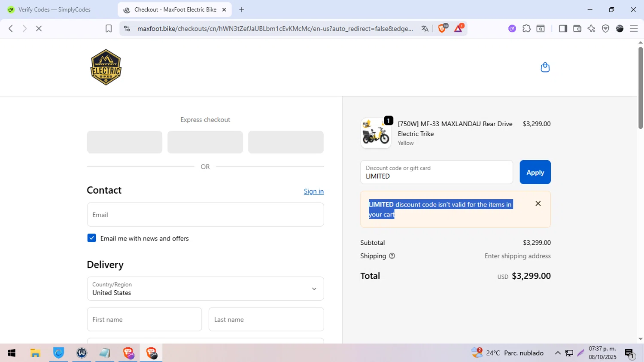Select the Checkout - MaxFoot Electric Bike tab
Image resolution: width=644 pixels, height=362 pixels.
pyautogui.click(x=174, y=9)
